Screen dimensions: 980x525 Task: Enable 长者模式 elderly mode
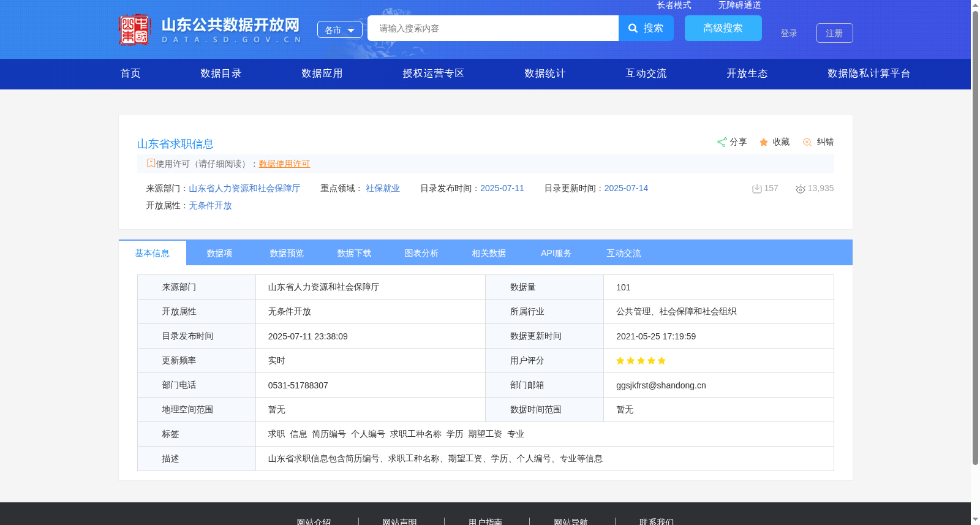(x=674, y=5)
